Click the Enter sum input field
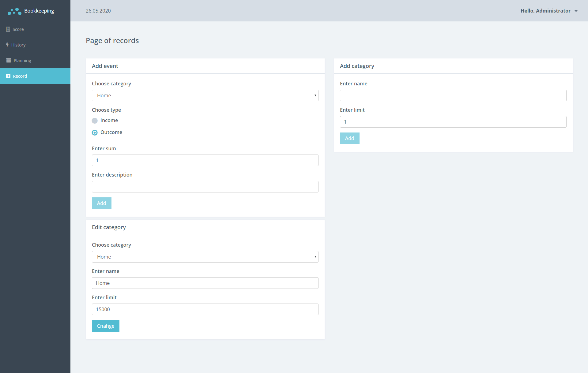The width and height of the screenshot is (588, 373). (205, 160)
